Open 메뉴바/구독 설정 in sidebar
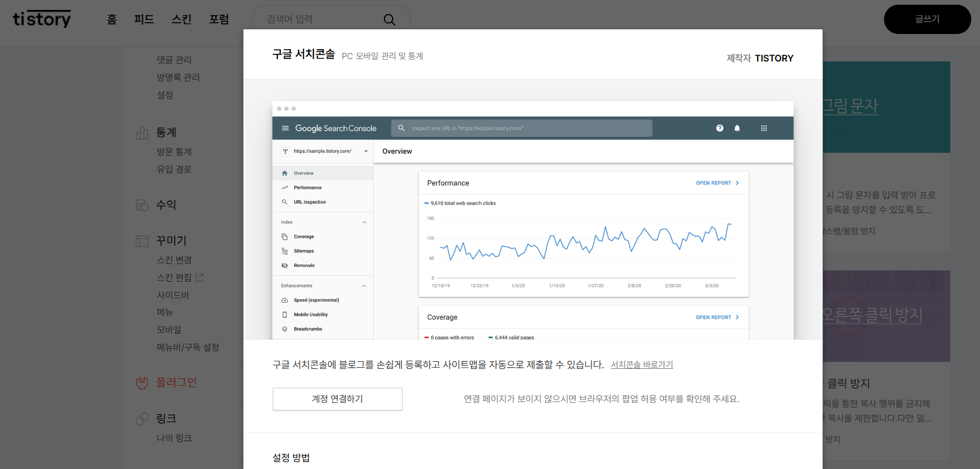This screenshot has width=980, height=469. pos(188,347)
